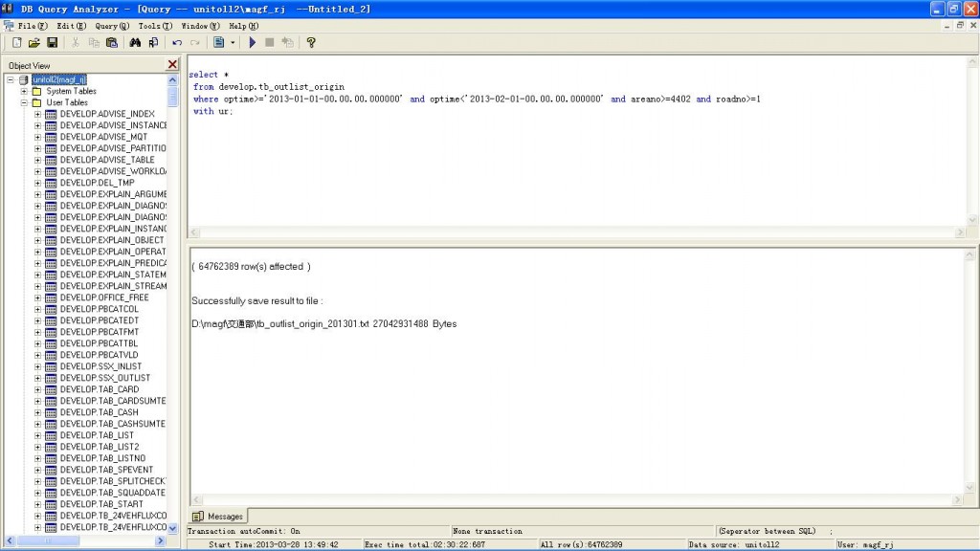
Task: Select DEVELOP.PBCATCOL table
Action: 100,309
